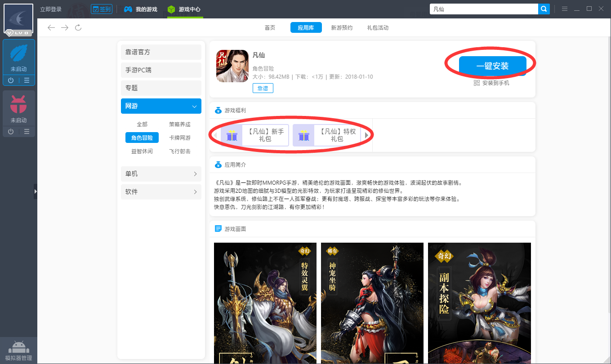
Task: Go back with the left arrow
Action: click(x=51, y=28)
